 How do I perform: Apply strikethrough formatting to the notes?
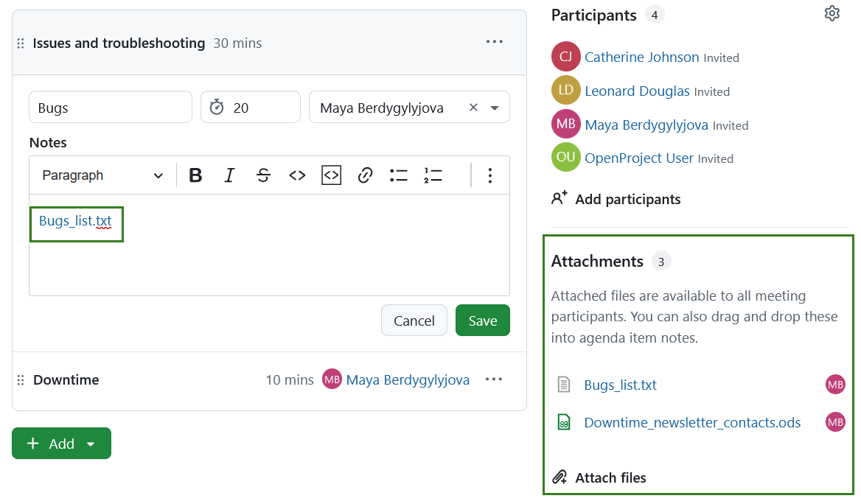point(263,175)
